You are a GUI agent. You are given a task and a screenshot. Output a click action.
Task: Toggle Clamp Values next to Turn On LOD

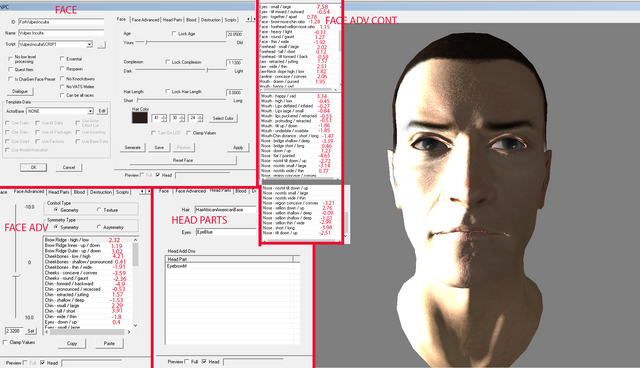pyautogui.click(x=189, y=133)
